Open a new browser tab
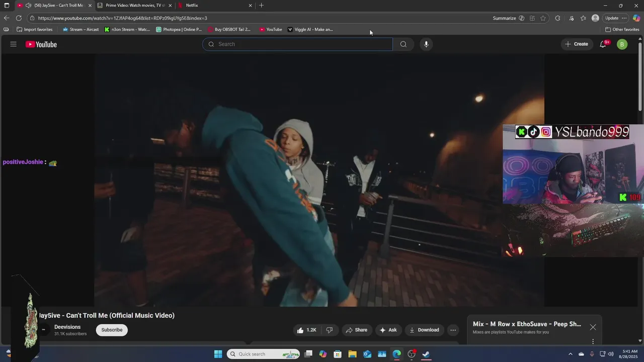Screen dimensions: 644x362 261,6
